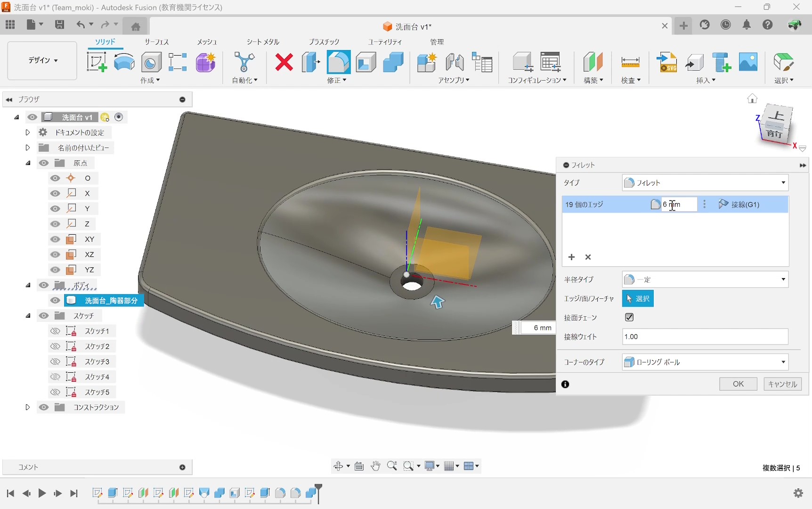The height and width of the screenshot is (509, 812).
Task: Click the last fillet feature in timeline
Action: click(295, 493)
